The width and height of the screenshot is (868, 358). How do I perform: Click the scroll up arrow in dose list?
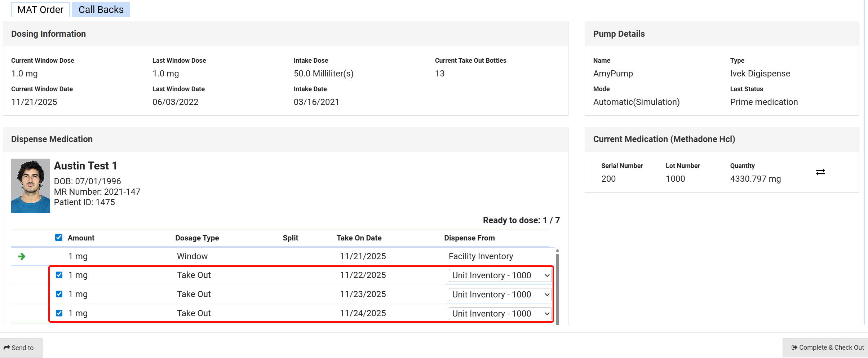(x=557, y=250)
